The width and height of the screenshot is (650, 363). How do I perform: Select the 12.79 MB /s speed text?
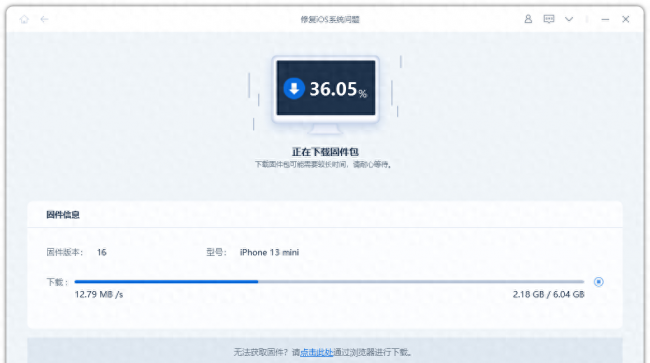pos(99,295)
